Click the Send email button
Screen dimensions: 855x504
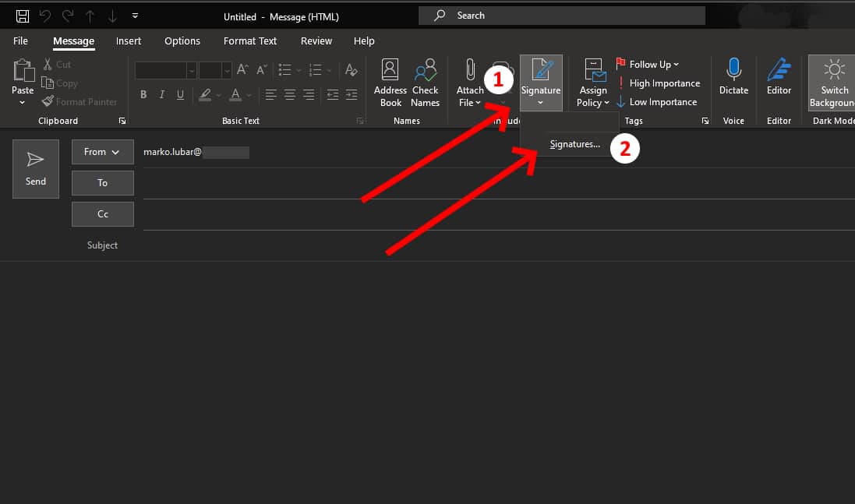click(36, 168)
